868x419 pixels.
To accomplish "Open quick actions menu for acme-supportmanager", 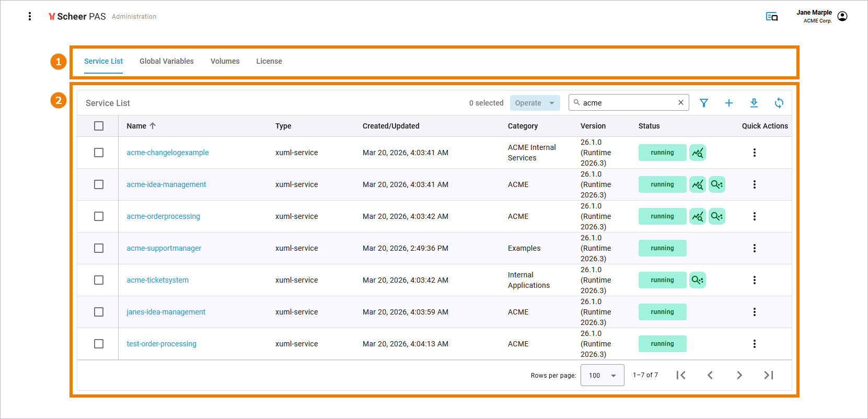I will (755, 248).
